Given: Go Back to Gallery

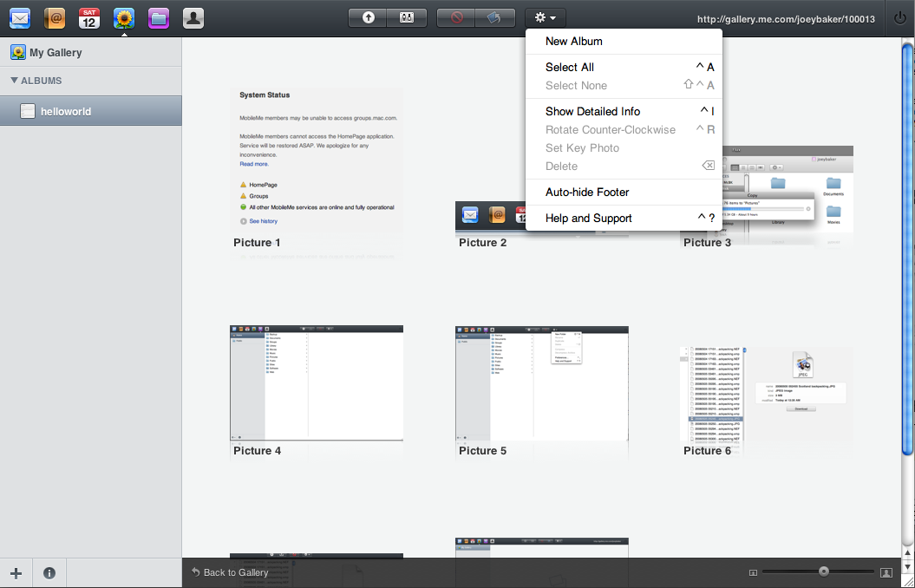Looking at the screenshot, I should point(230,572).
